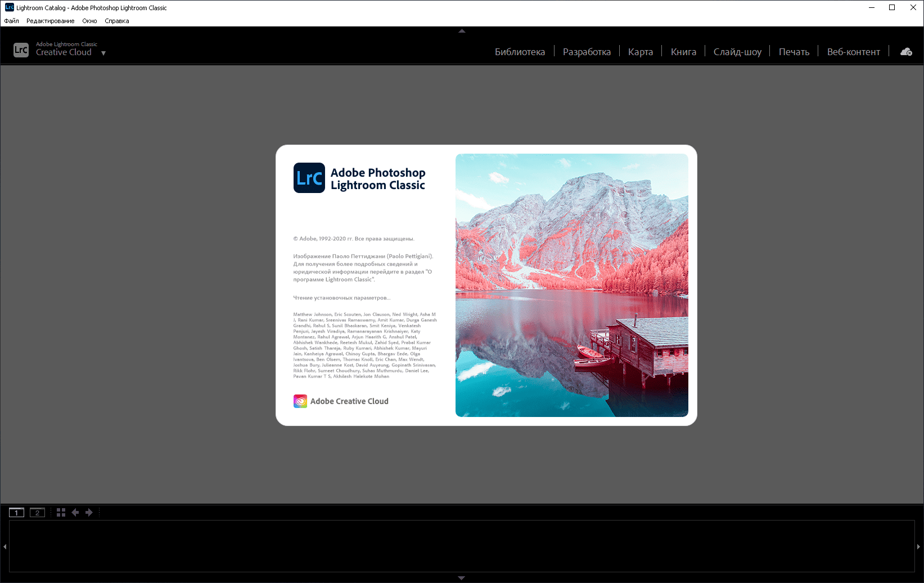This screenshot has width=924, height=583.
Task: Open the Справка menu
Action: [117, 21]
